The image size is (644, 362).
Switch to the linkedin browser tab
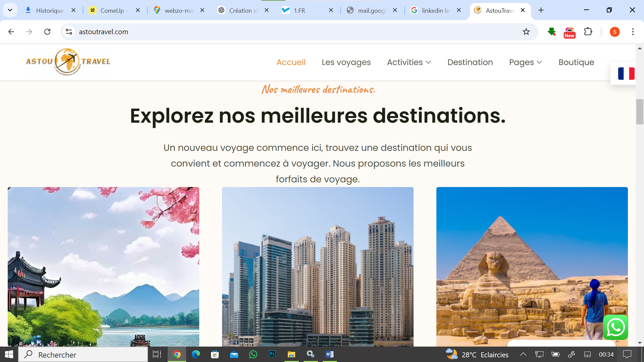pyautogui.click(x=435, y=10)
